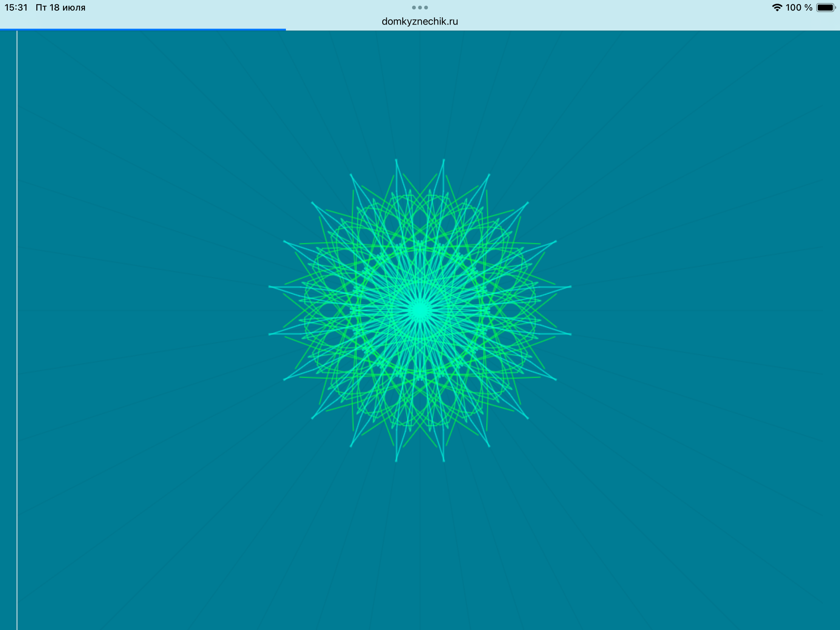Tap the blue page loading progress bar
840x630 pixels.
[143, 29]
